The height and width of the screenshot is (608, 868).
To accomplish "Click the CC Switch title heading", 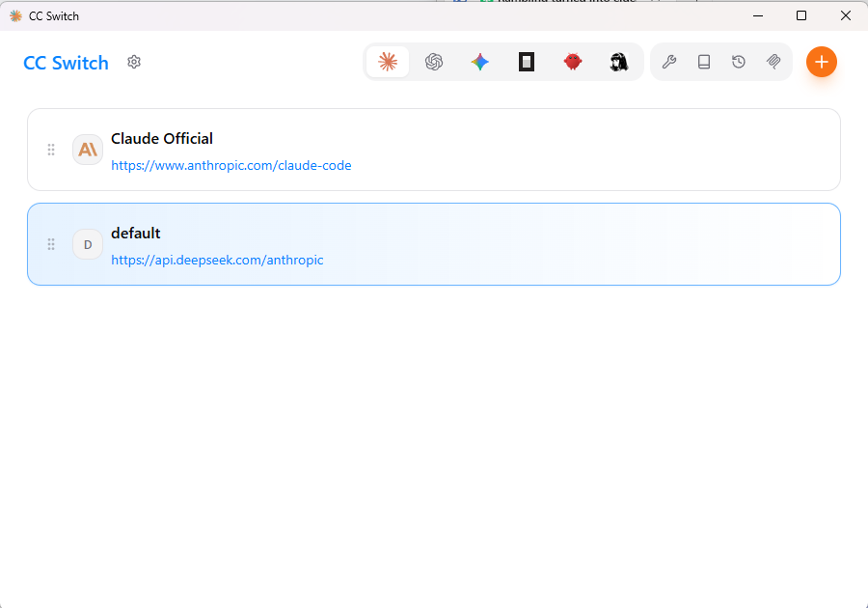I will point(66,63).
